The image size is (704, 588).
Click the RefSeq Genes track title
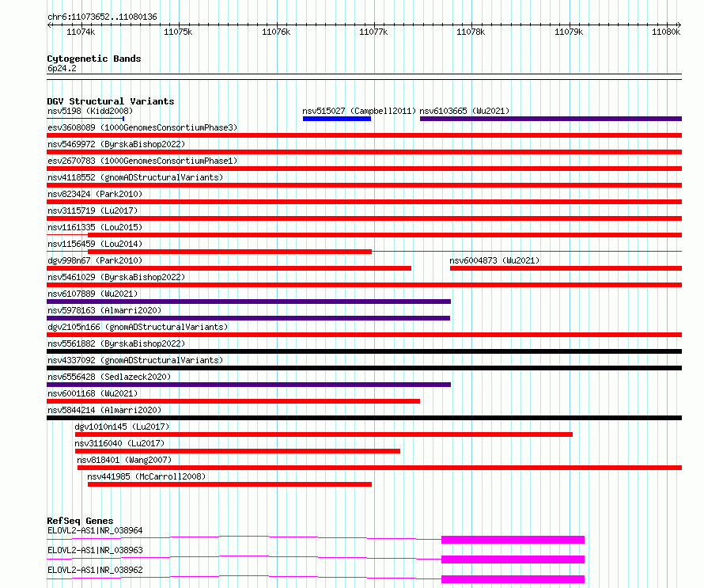pos(80,521)
